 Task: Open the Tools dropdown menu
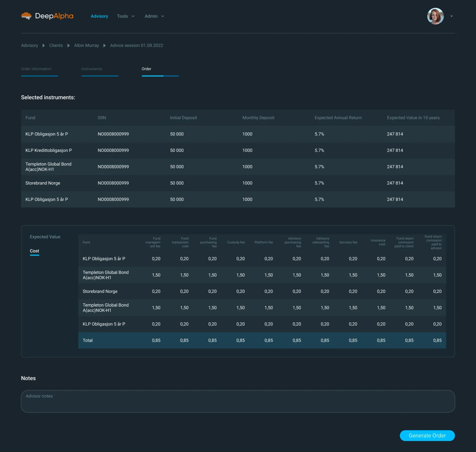pyautogui.click(x=126, y=16)
